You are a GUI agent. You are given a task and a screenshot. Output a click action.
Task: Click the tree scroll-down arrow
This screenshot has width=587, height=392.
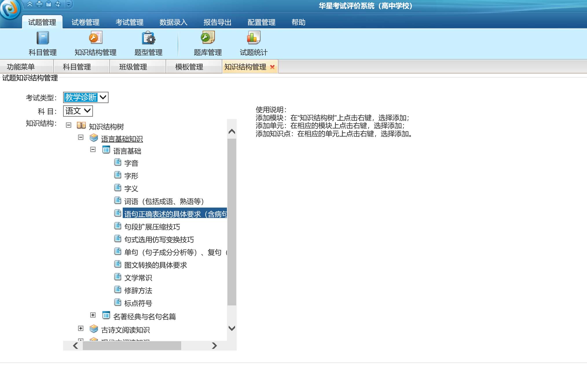click(x=232, y=328)
